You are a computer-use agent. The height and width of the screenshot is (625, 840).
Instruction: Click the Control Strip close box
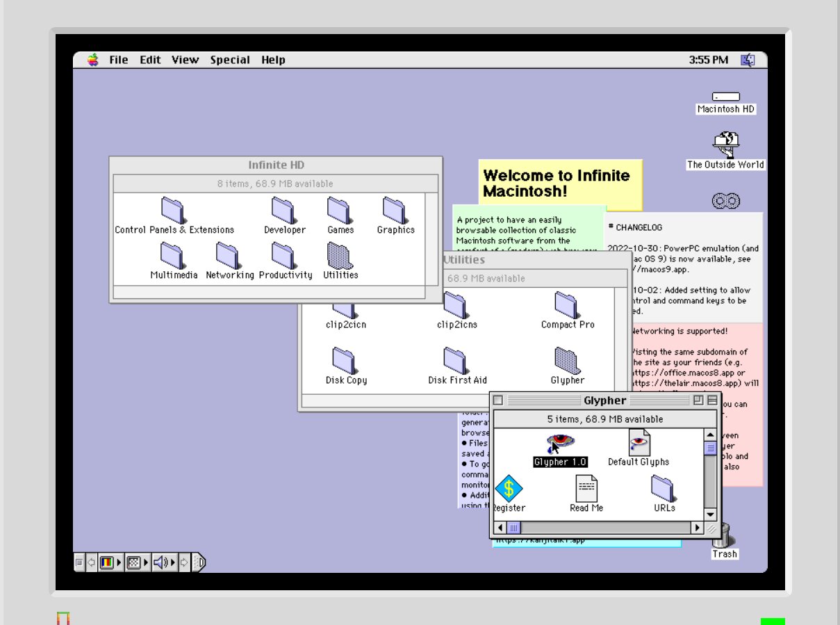point(79,562)
